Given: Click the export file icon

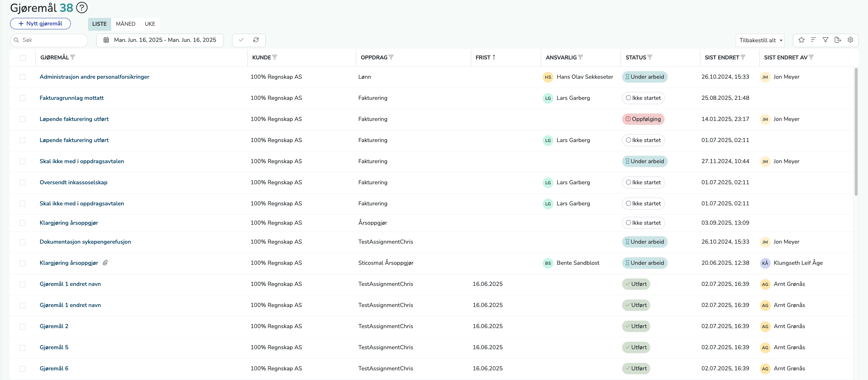Looking at the screenshot, I should click(838, 40).
